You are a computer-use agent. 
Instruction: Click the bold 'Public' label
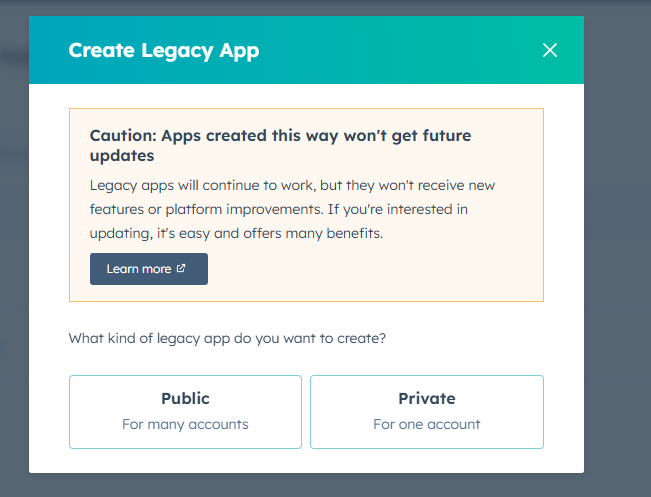pos(185,398)
